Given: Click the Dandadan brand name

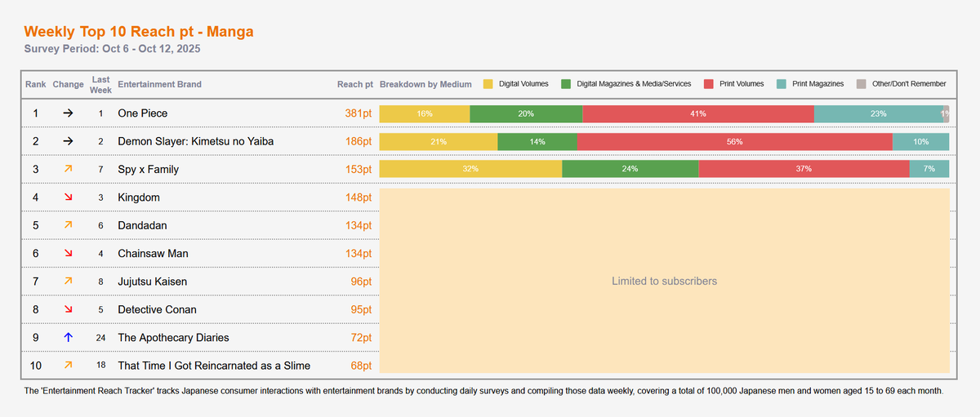Looking at the screenshot, I should tap(144, 225).
